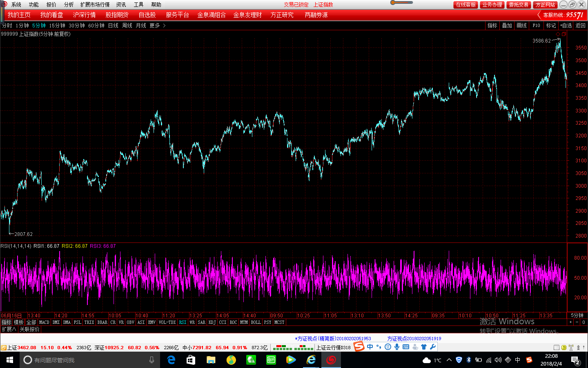Image resolution: width=588 pixels, height=368 pixels.
Task: Click the 业务办理 button
Action: [x=492, y=4]
